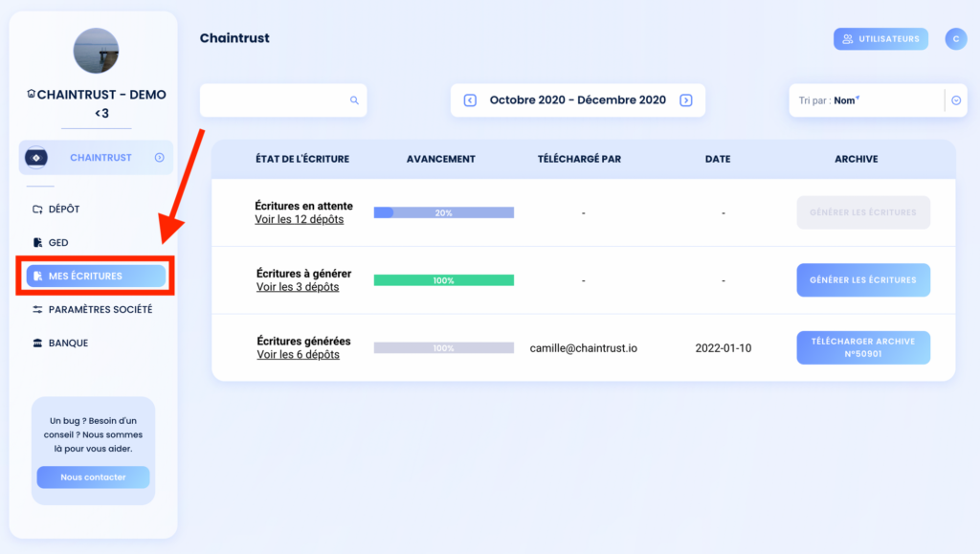Image resolution: width=980 pixels, height=554 pixels.
Task: Expand the sort dropdown chevron
Action: pos(956,100)
